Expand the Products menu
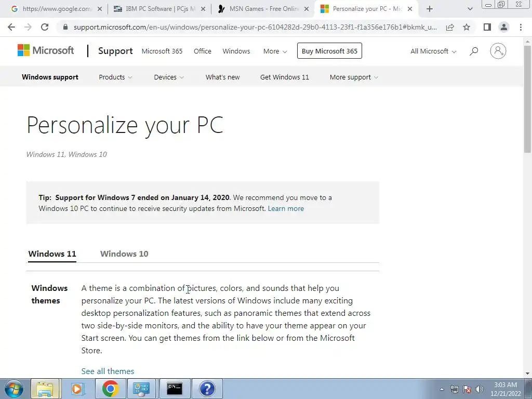 tap(115, 77)
